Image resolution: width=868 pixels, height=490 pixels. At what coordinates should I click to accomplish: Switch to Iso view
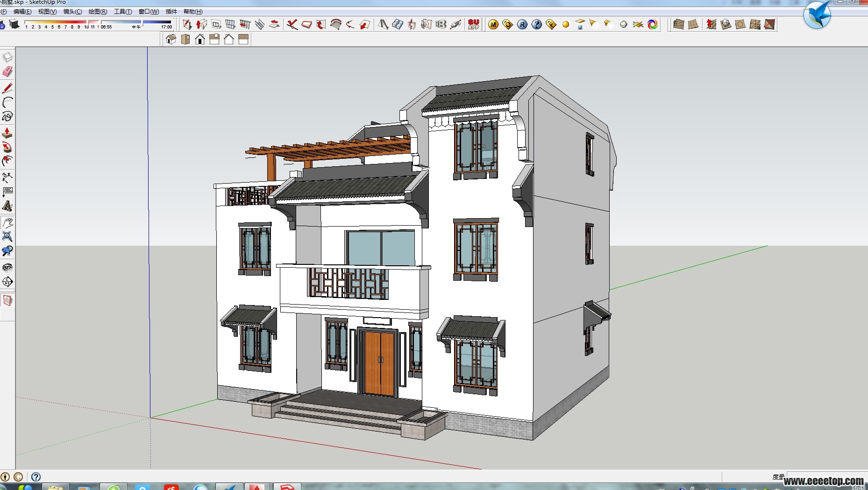coord(171,39)
